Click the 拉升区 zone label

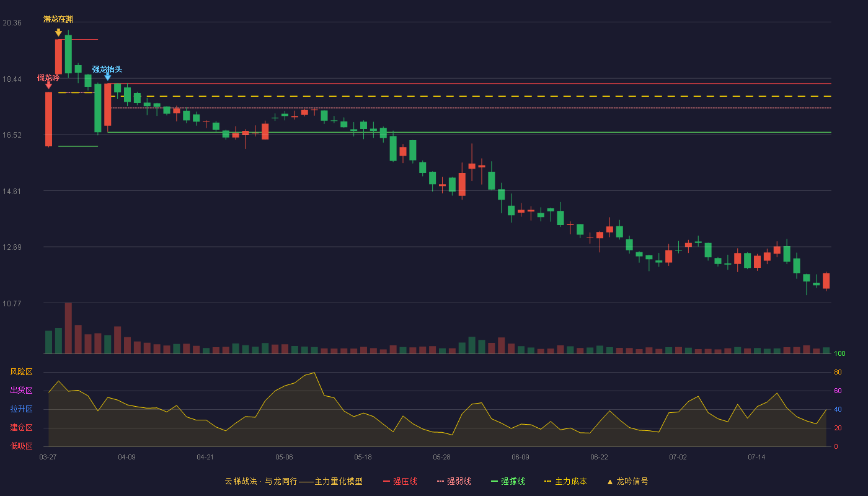click(x=21, y=409)
